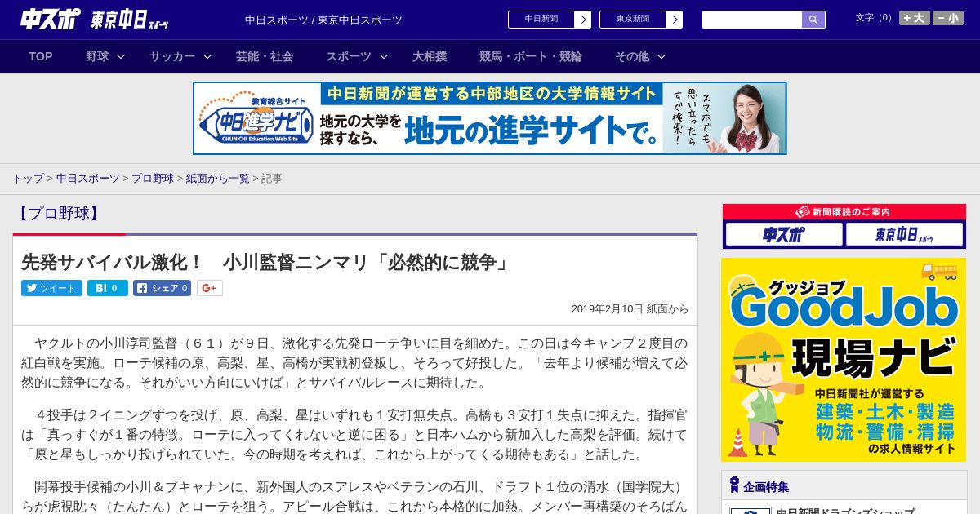This screenshot has height=514, width=980.
Task: Open the GoodJob 現場ナビ advertisement
Action: coord(844,360)
